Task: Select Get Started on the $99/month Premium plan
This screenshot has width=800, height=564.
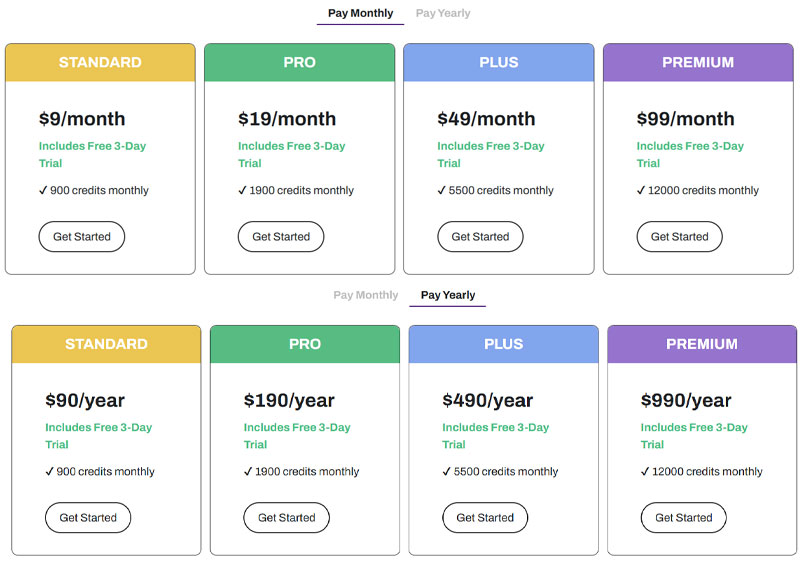Action: click(679, 237)
